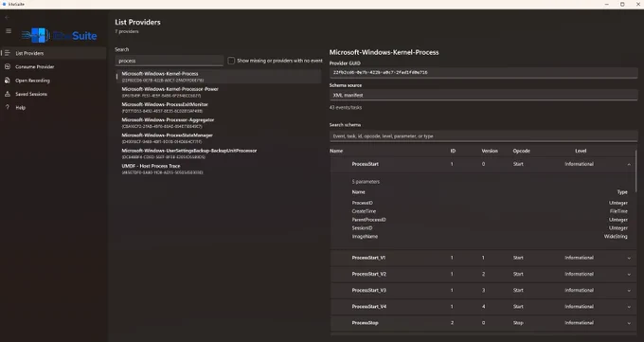The height and width of the screenshot is (342, 644).
Task: Toggle 'Show missing or providers with no event' checkbox
Action: 231,61
